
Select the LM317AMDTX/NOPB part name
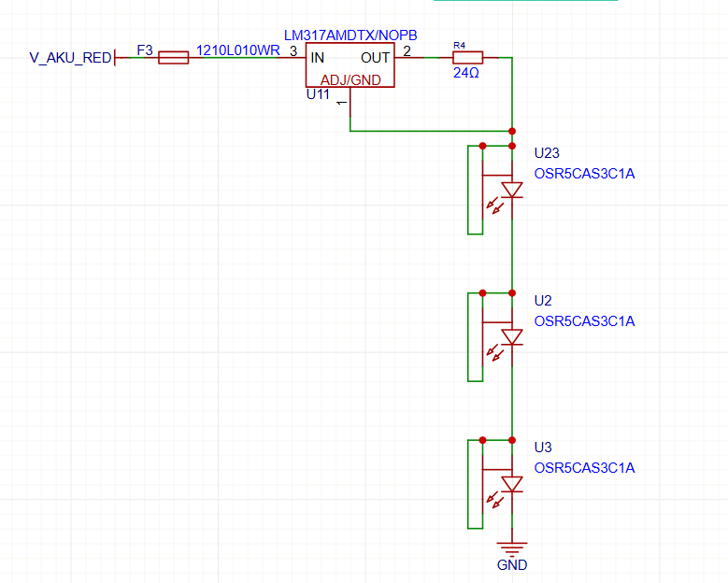coord(350,36)
